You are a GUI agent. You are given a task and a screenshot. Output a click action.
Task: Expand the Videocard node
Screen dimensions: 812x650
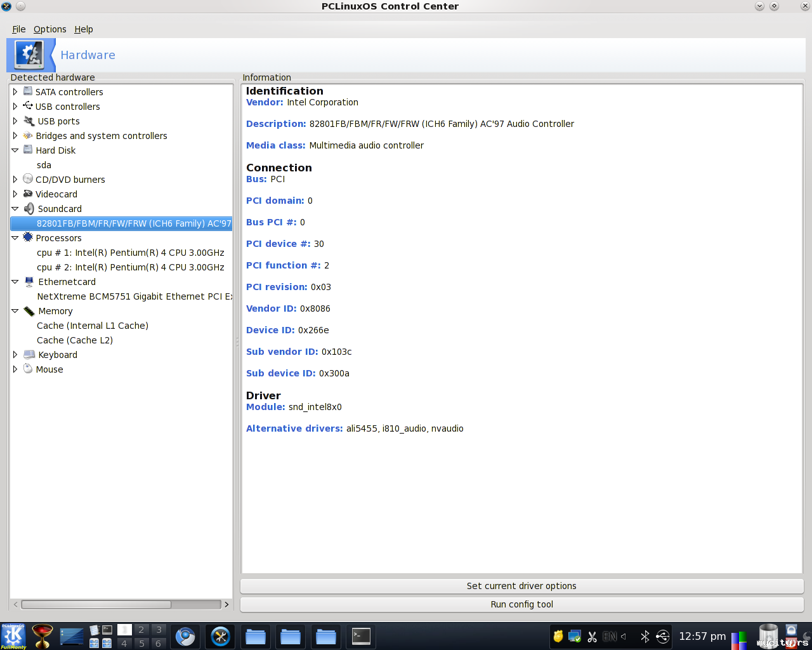pos(15,194)
